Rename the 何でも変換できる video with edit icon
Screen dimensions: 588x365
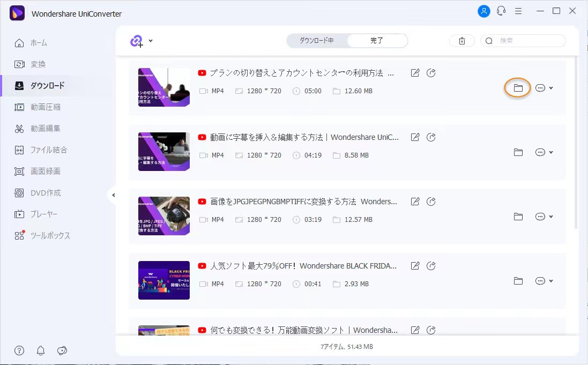[x=415, y=330]
